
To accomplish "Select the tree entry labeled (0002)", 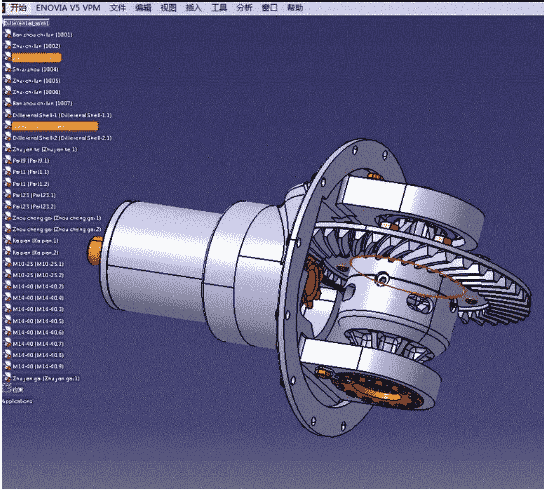I will [36, 46].
